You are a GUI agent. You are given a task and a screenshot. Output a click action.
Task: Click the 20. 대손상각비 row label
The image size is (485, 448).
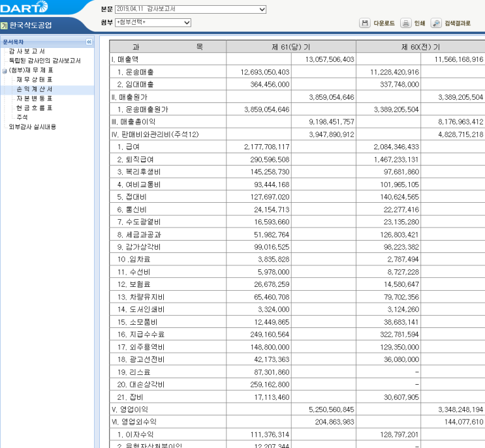pyautogui.click(x=141, y=384)
